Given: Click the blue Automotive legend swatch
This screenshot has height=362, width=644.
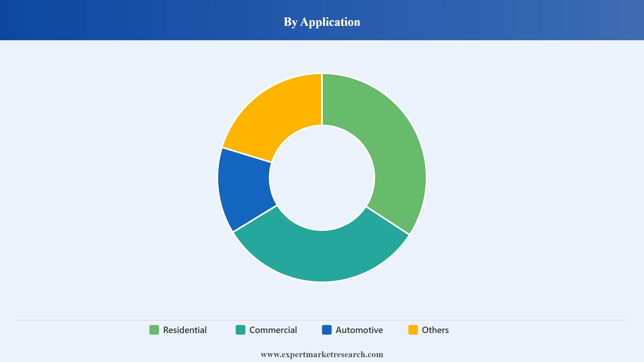Looking at the screenshot, I should coord(327,330).
